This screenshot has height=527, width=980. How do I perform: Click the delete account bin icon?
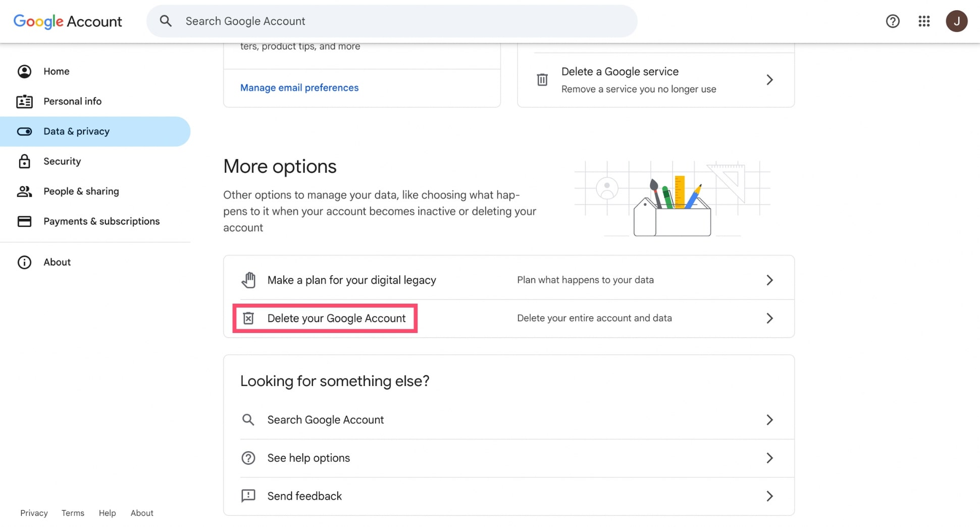click(x=248, y=318)
